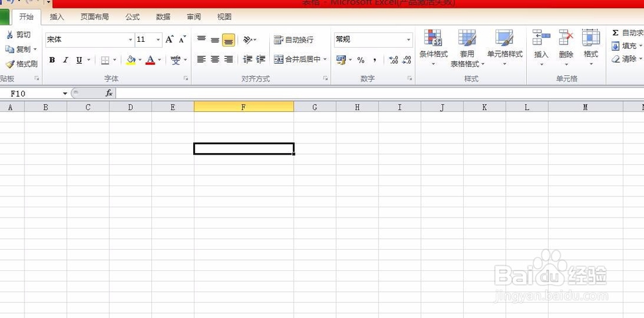Open the font name dropdown showing 宋体
This screenshot has width=644, height=318.
click(x=131, y=40)
